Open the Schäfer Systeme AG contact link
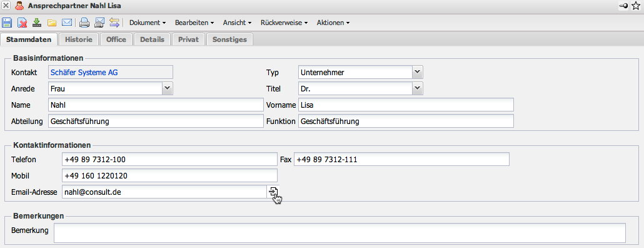This screenshot has height=248, width=644. [84, 73]
